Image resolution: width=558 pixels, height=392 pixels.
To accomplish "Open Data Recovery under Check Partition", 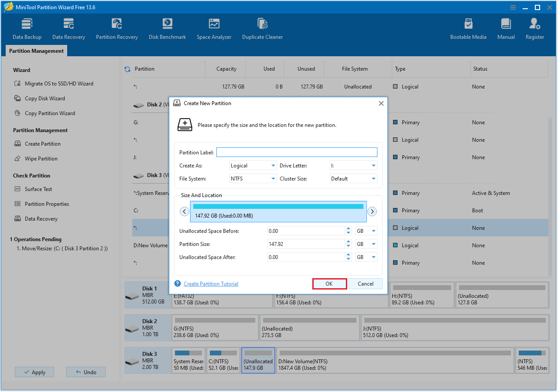I will point(36,219).
